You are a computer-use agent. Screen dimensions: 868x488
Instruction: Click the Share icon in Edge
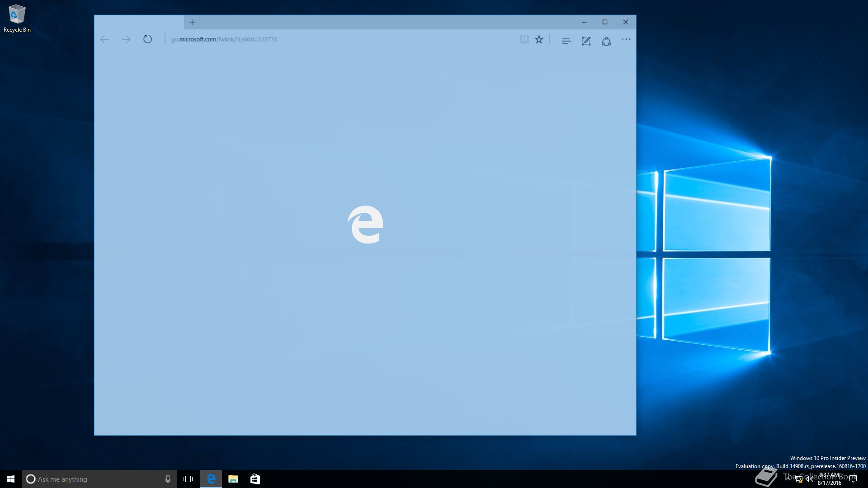point(606,41)
